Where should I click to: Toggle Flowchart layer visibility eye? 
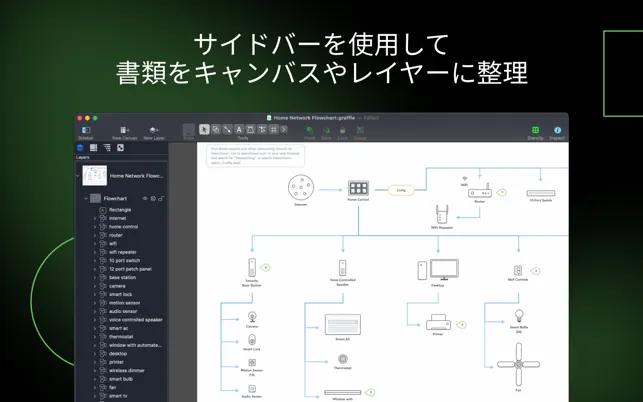coord(145,199)
